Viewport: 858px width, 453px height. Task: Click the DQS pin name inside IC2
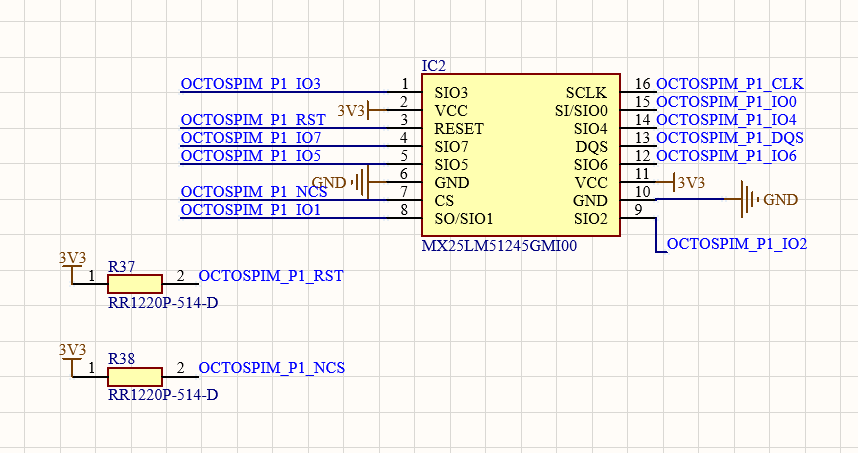[x=592, y=147]
